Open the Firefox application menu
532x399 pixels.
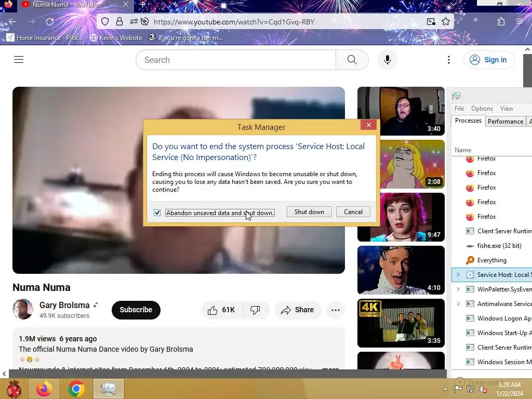pyautogui.click(x=520, y=22)
